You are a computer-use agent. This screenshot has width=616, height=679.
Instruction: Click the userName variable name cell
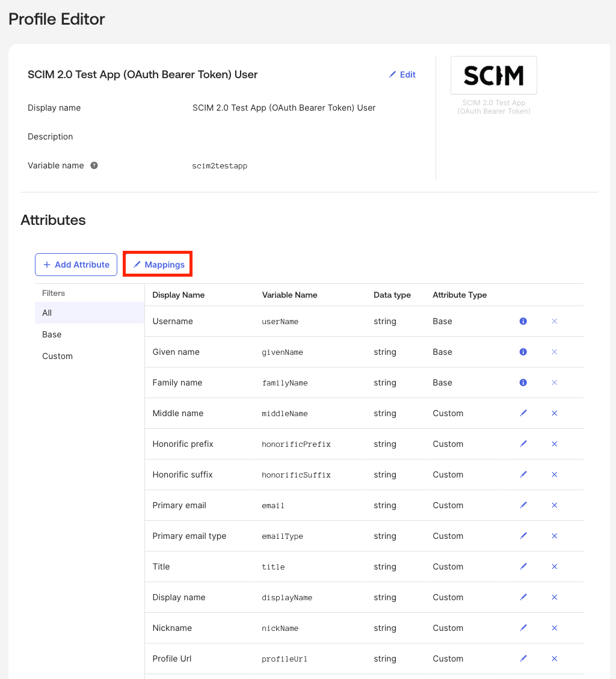tap(280, 322)
